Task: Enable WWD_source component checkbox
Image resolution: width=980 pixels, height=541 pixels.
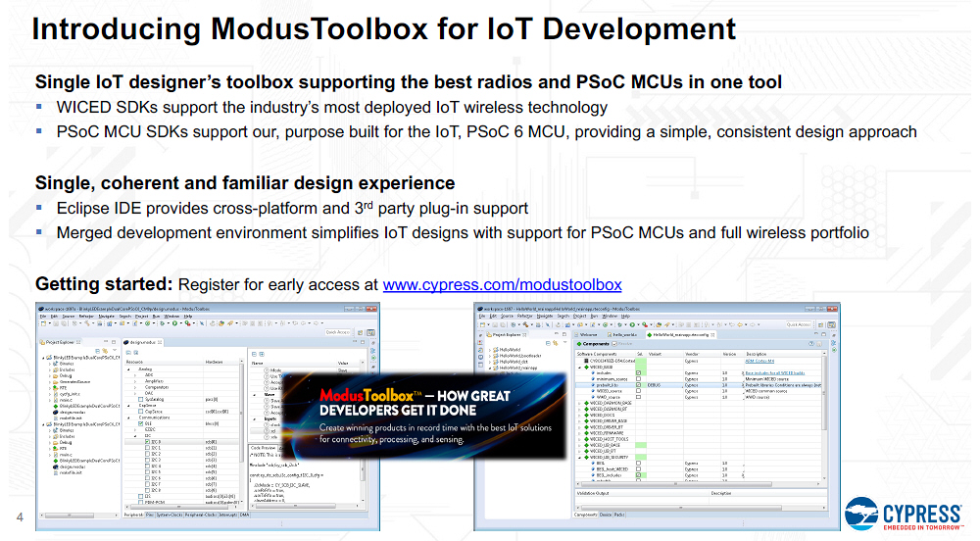Action: click(639, 397)
